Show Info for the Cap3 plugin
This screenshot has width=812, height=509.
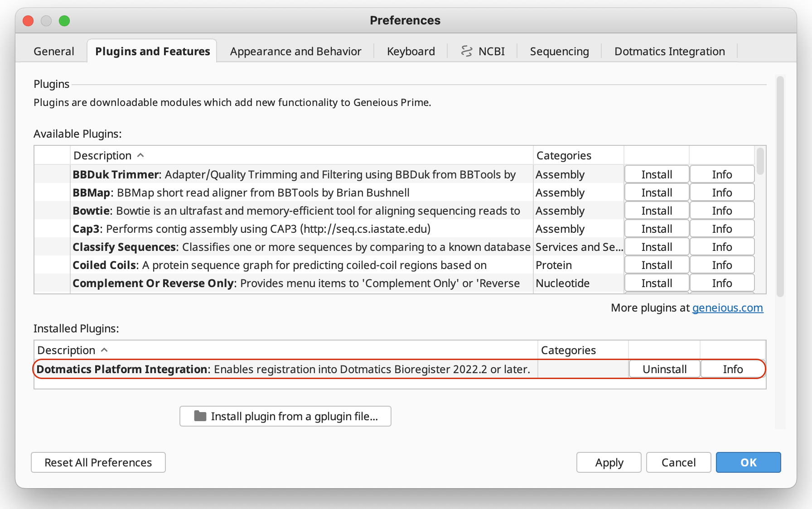(x=722, y=228)
